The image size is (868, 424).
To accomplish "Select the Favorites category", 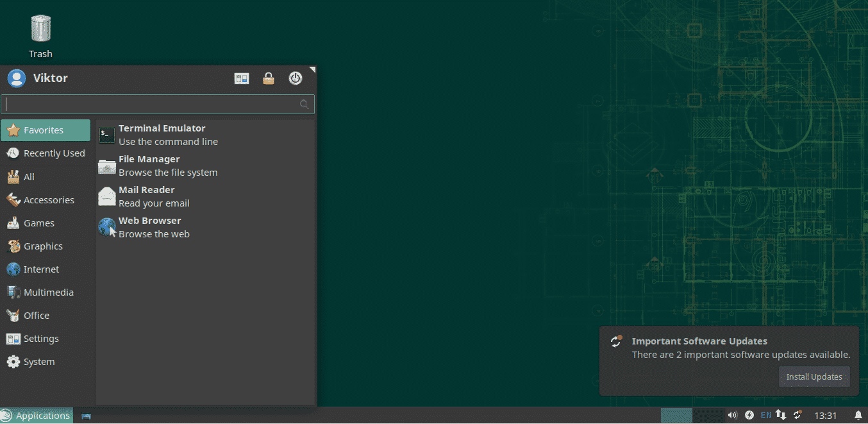I will (x=46, y=130).
